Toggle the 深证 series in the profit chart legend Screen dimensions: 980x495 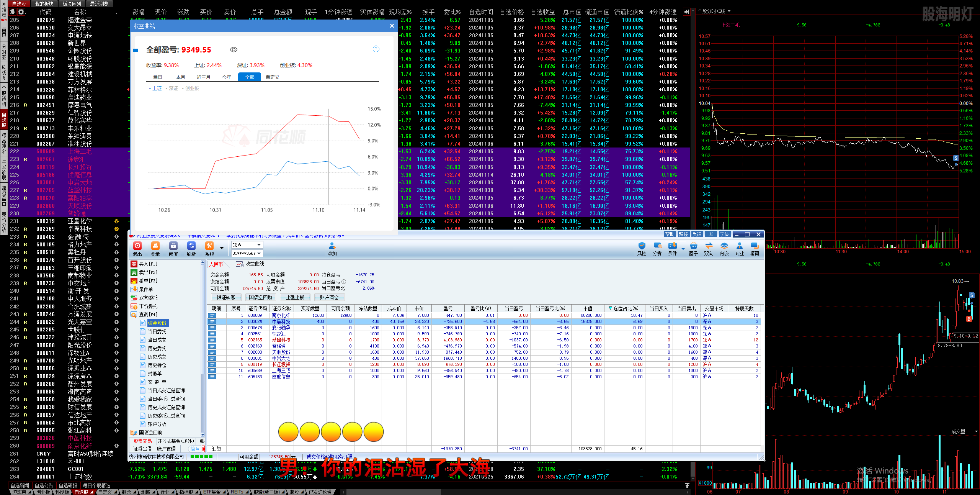172,89
